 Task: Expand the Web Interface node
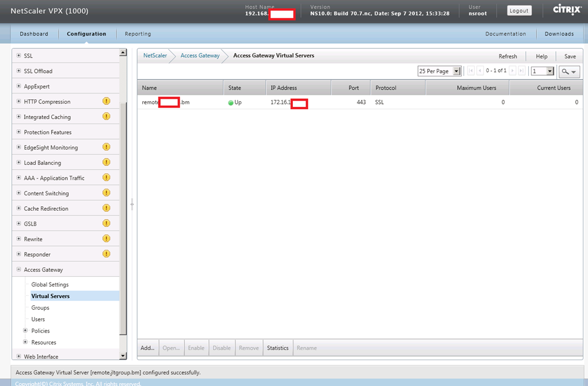(x=19, y=356)
